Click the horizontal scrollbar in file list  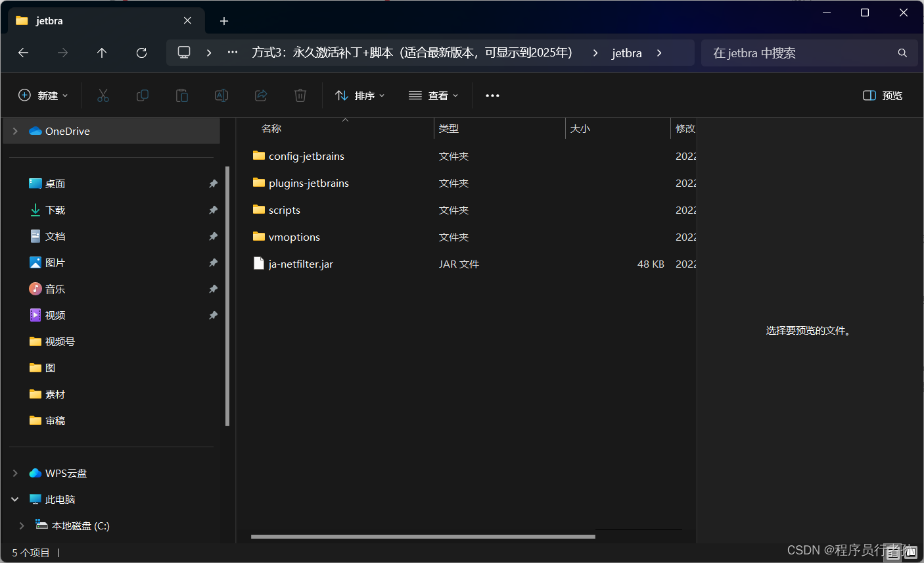(423, 537)
